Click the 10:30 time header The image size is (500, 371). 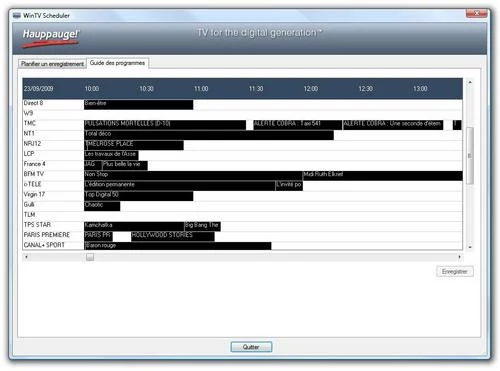point(146,89)
